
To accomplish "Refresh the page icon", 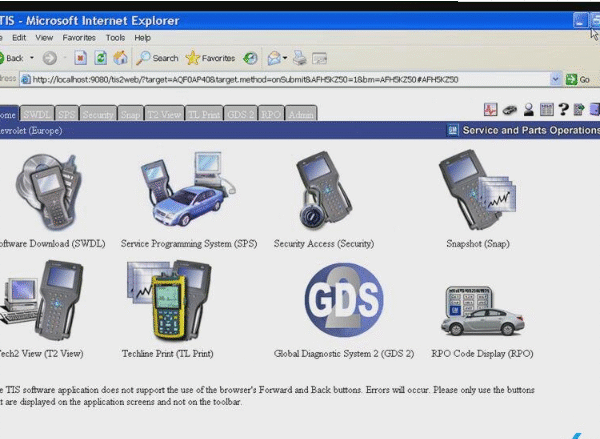I will pos(101,58).
